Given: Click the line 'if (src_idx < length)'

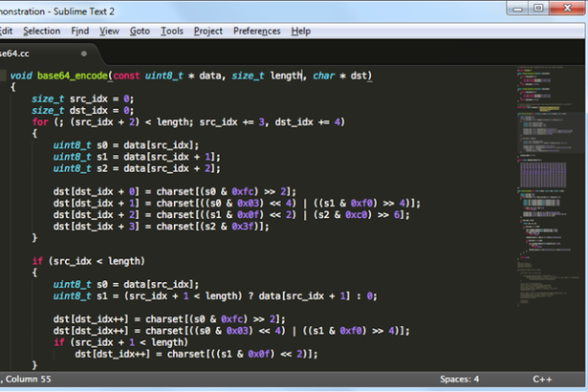Looking at the screenshot, I should [88, 260].
